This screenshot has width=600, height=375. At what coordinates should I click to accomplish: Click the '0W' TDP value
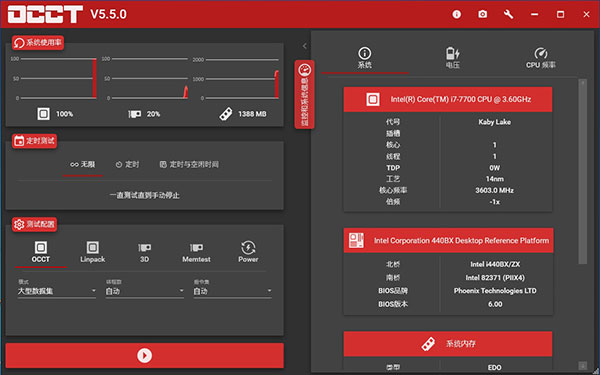pos(494,168)
